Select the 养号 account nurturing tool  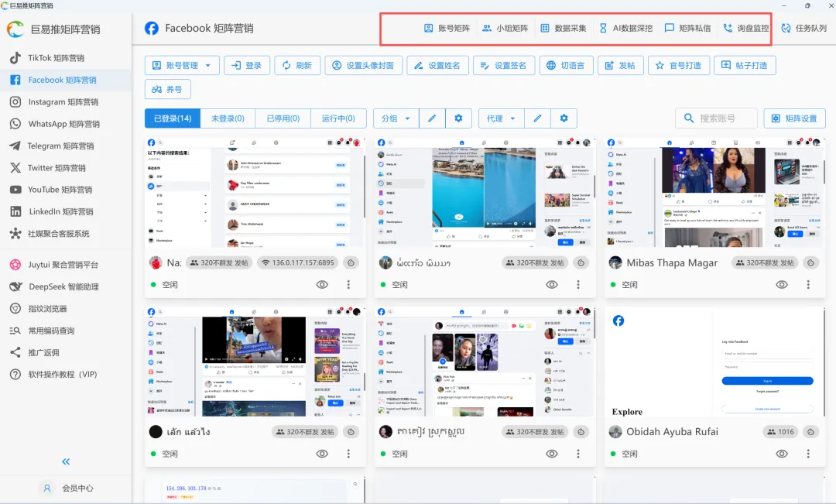(x=168, y=91)
